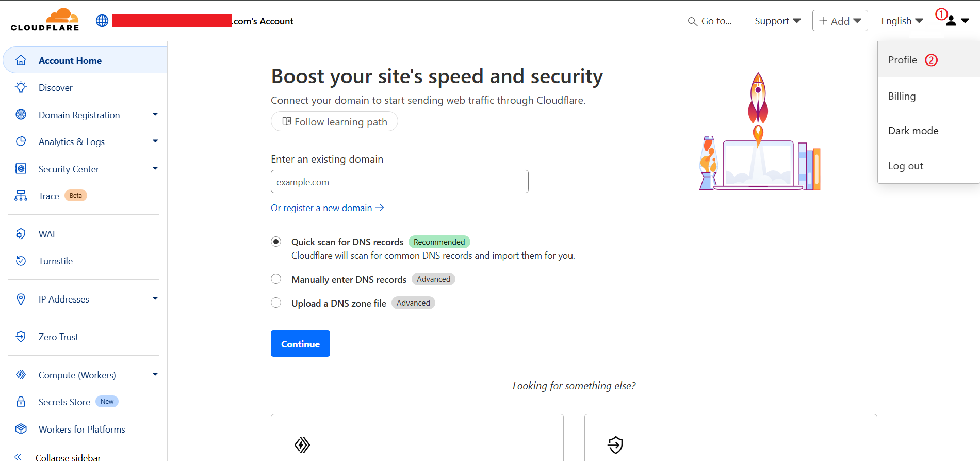Click Advanced badge beside Upload a DNS zone file
980x461 pixels.
413,303
